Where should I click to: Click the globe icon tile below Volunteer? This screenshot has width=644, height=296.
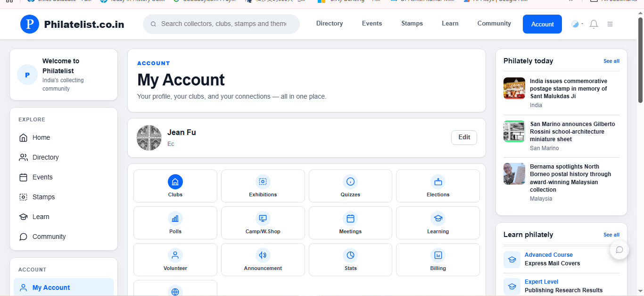tap(175, 288)
